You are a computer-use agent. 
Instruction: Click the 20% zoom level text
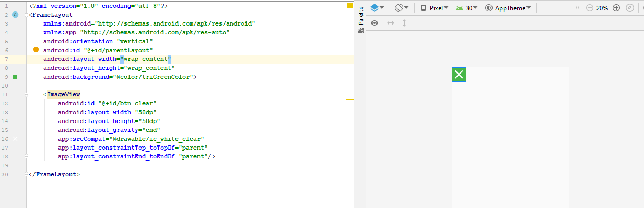coord(602,8)
